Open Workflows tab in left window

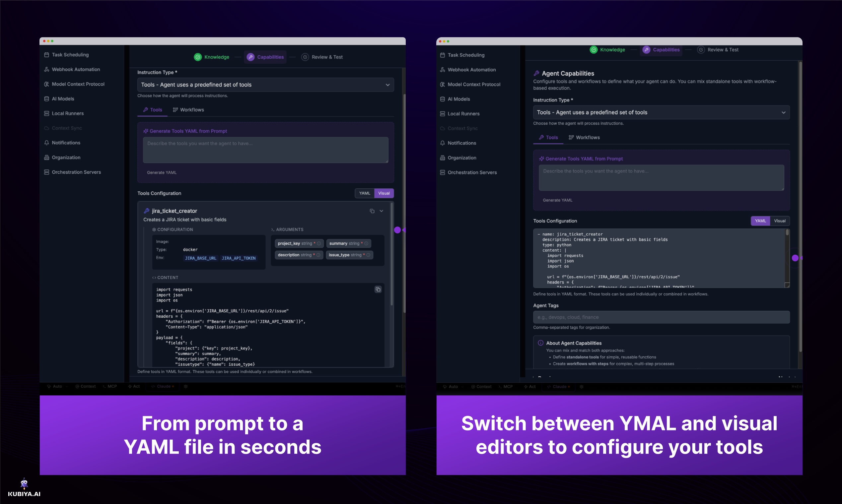[188, 110]
